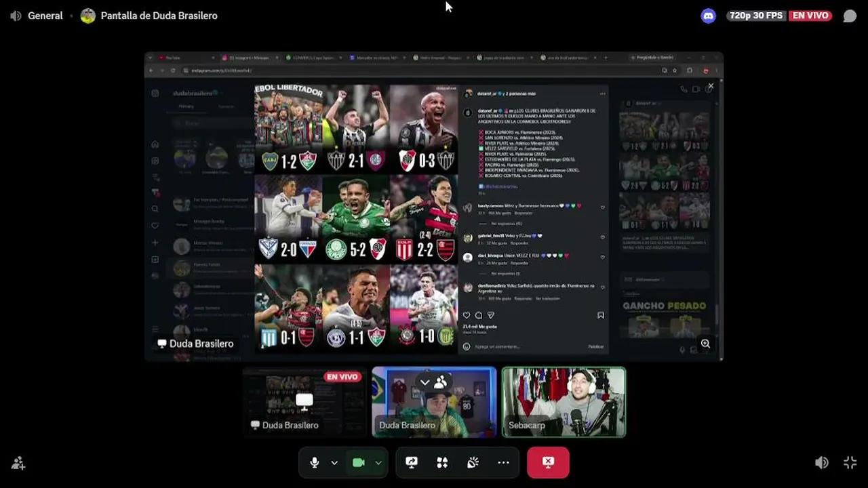Open the emoji picker in comment box
The height and width of the screenshot is (488, 868).
[x=467, y=346]
